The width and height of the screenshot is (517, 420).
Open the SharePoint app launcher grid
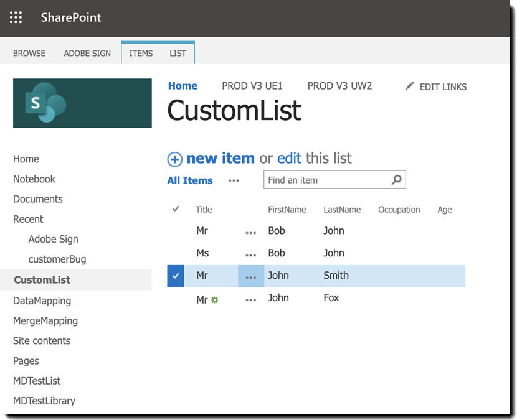(16, 17)
